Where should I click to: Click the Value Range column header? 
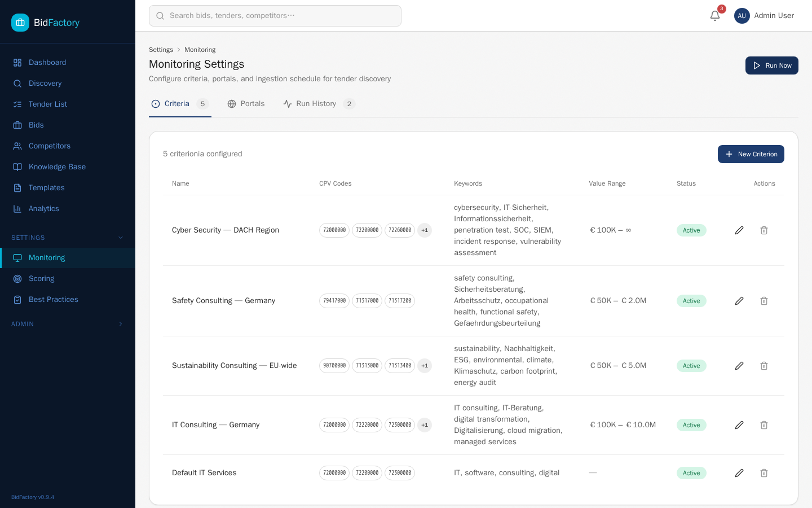tap(607, 183)
